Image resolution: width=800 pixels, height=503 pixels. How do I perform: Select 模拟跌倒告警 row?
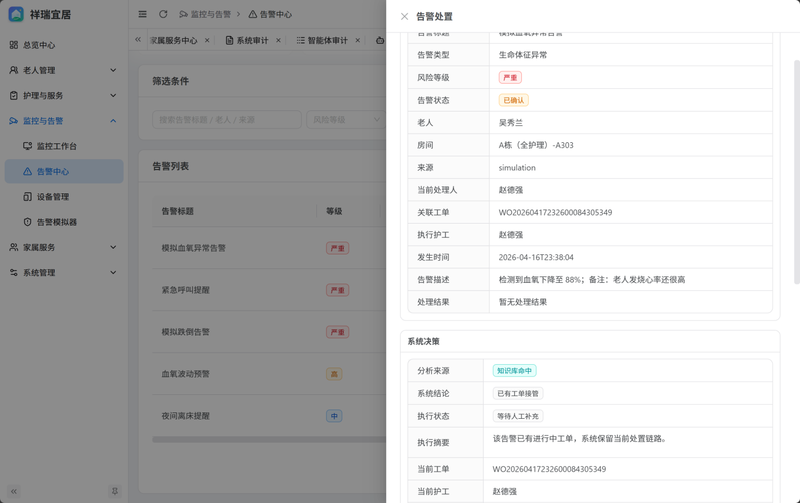[x=269, y=332]
